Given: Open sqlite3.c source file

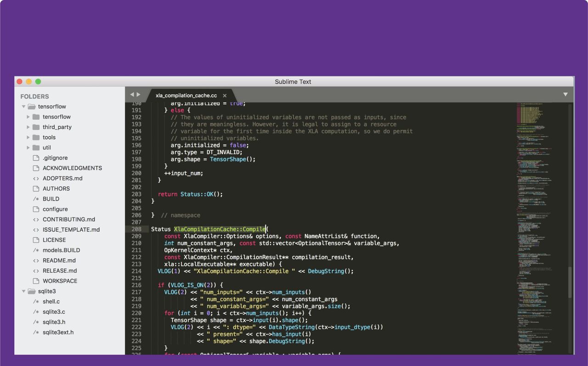Looking at the screenshot, I should 54,312.
